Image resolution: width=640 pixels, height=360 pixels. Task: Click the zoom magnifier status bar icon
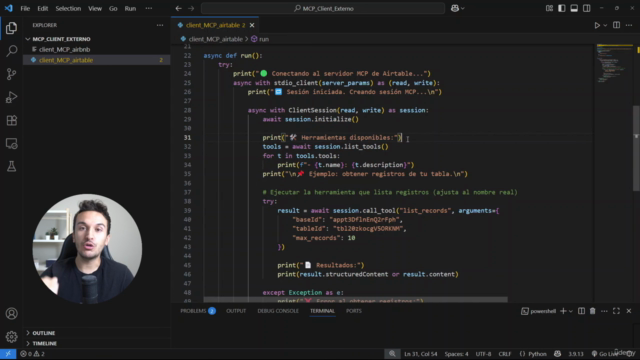[392, 354]
